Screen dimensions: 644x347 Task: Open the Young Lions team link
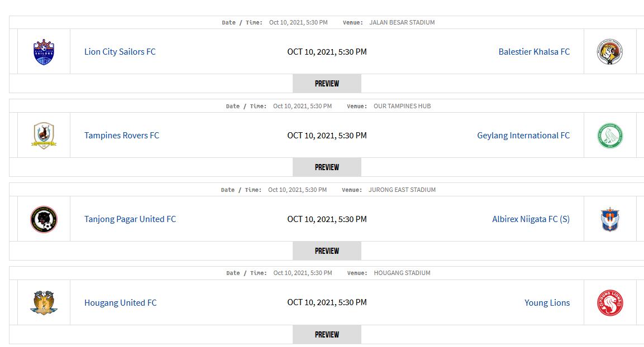tap(547, 303)
